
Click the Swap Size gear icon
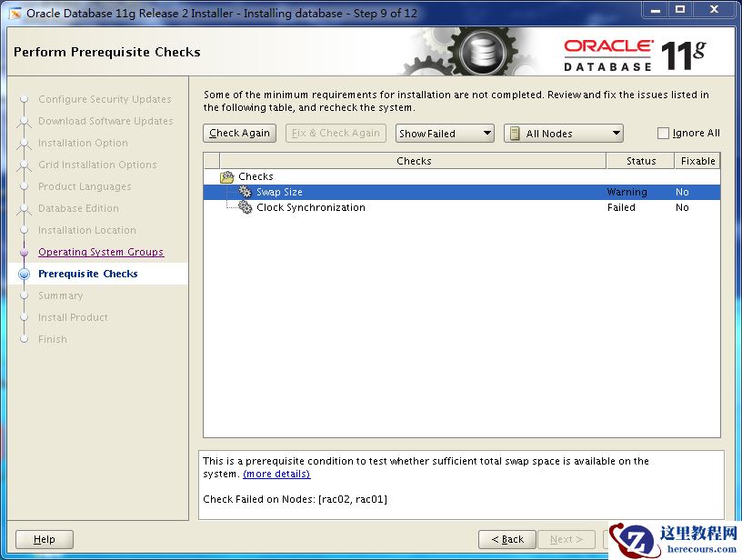(x=245, y=192)
